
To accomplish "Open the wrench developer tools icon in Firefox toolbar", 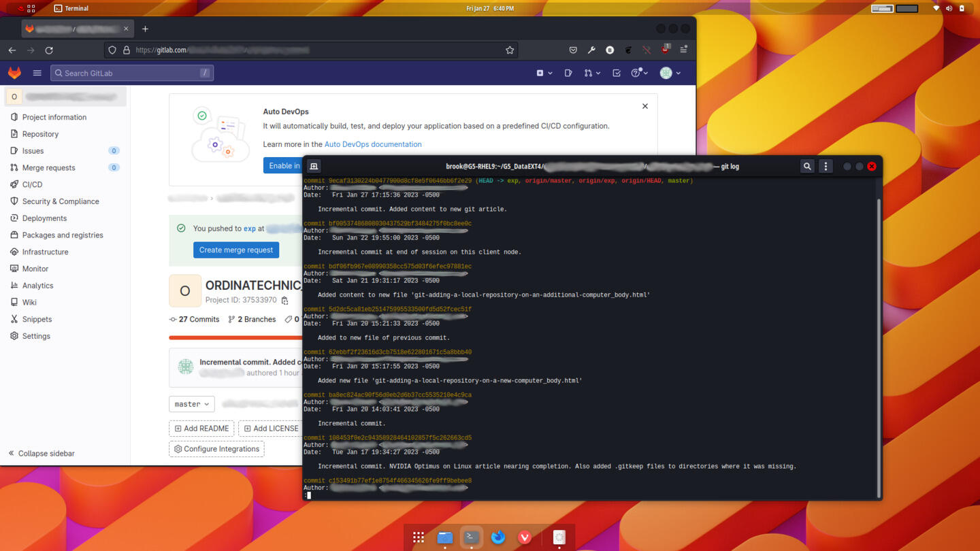I will pyautogui.click(x=591, y=50).
